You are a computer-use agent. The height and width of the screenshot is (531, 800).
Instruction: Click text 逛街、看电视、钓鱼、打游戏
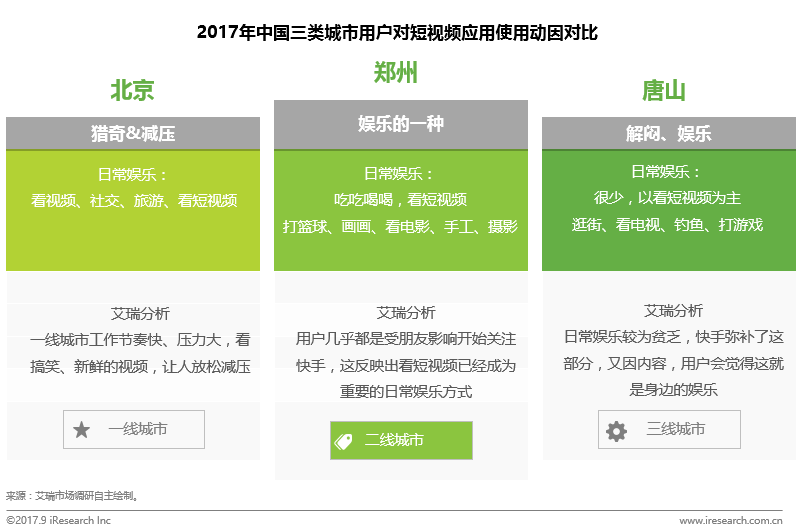667,224
